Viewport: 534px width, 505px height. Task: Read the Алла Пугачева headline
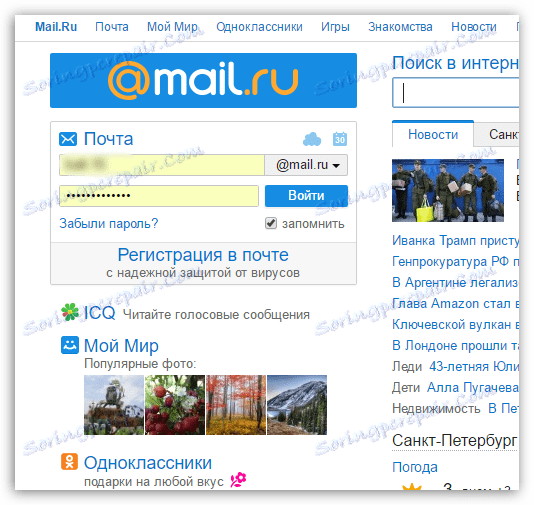tap(473, 388)
